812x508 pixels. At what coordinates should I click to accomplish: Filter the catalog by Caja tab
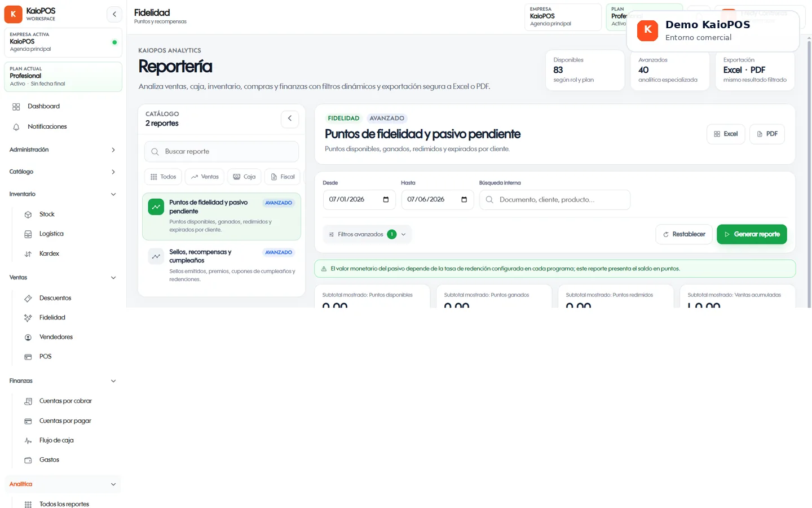pos(245,177)
